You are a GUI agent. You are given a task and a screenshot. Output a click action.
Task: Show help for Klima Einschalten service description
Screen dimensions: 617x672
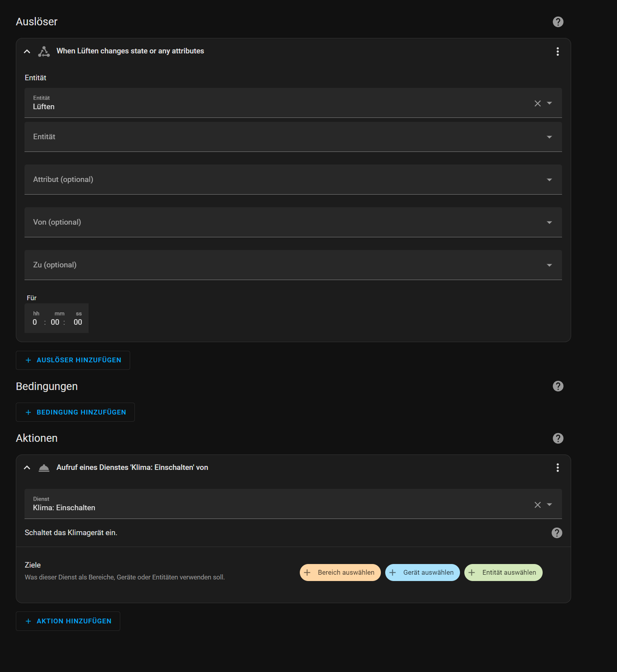[x=556, y=533]
